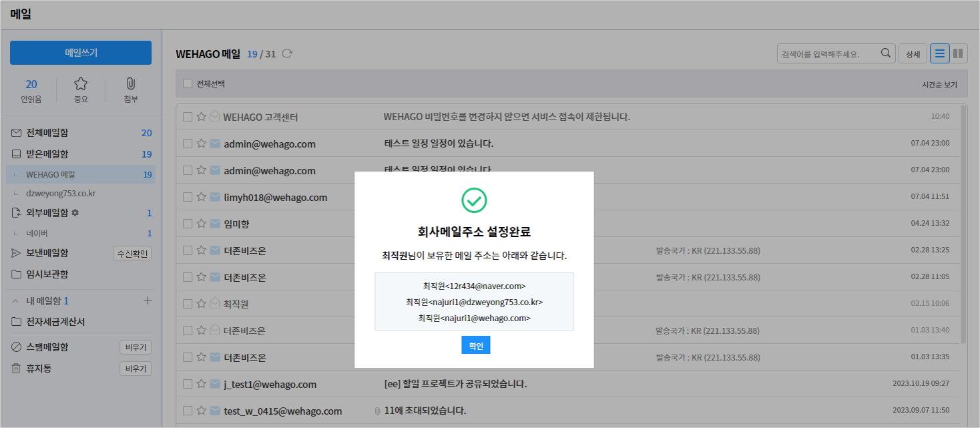Click the refresh icon beside mail count
980x428 pixels.
click(287, 54)
